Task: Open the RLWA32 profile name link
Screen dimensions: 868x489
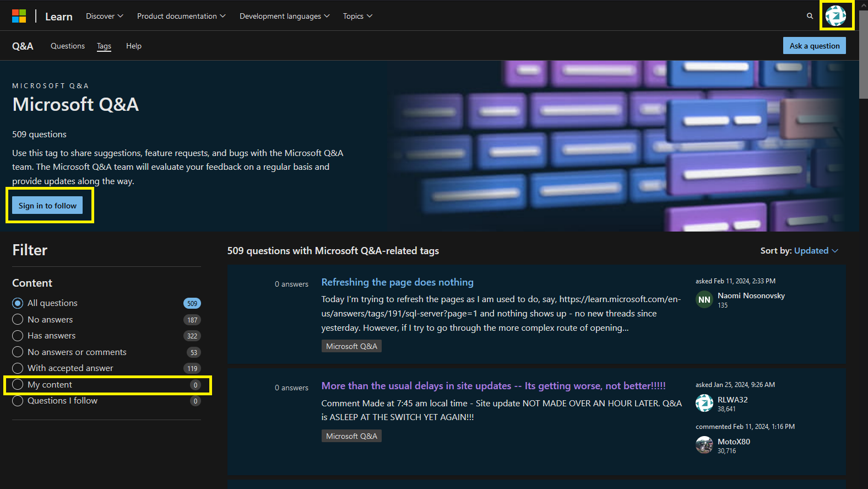Action: [733, 400]
